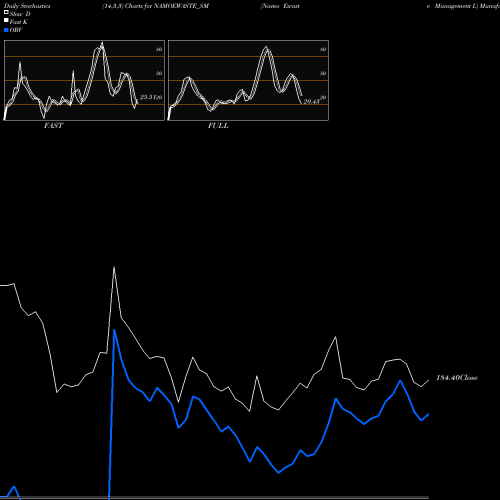Screen dimensions: 500x500
Task: Click the 'Charts for NAMOEWASTE_SM' heading
Action: pyautogui.click(x=167, y=6)
